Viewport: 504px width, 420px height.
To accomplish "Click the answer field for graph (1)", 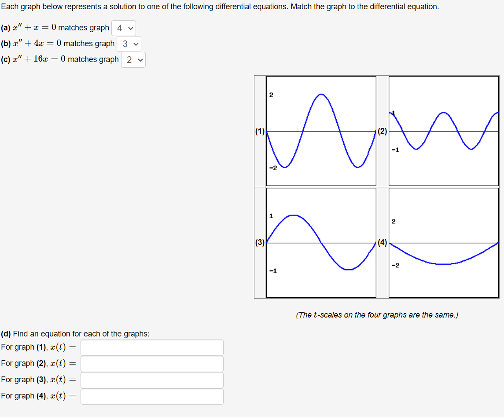I will coord(152,347).
